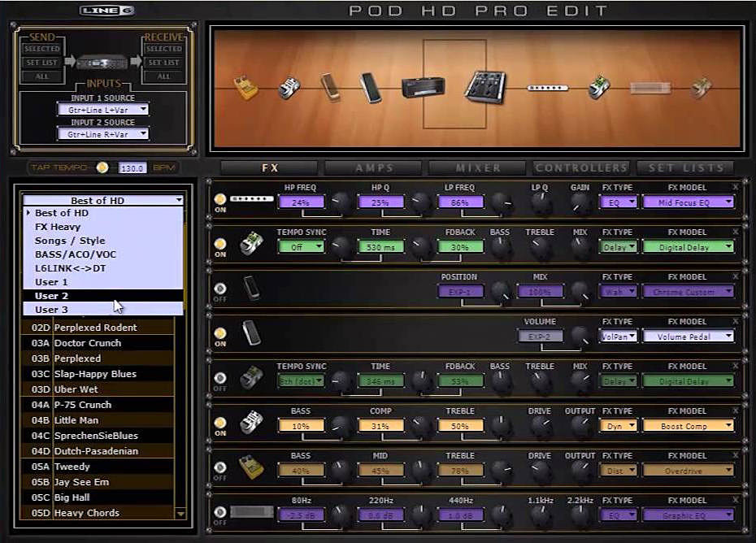This screenshot has width=756, height=543.
Task: Switch to the FX tab
Action: click(x=270, y=167)
